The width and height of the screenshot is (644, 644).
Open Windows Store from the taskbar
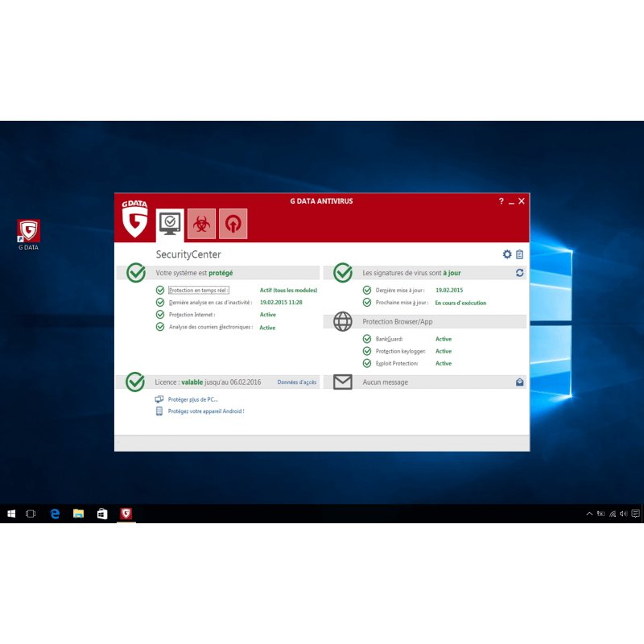102,514
